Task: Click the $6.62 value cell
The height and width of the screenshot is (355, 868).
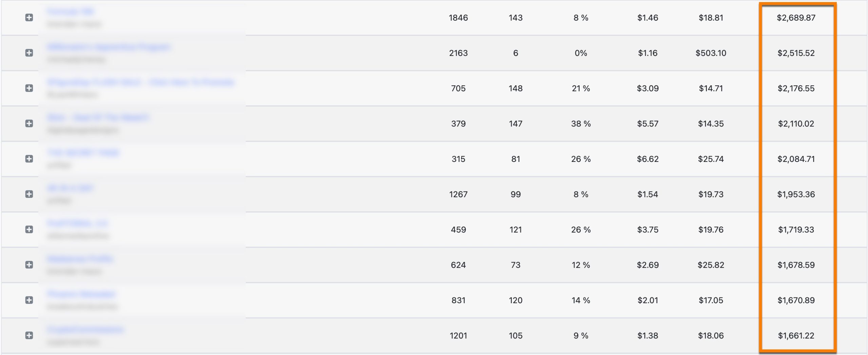Action: (x=647, y=159)
